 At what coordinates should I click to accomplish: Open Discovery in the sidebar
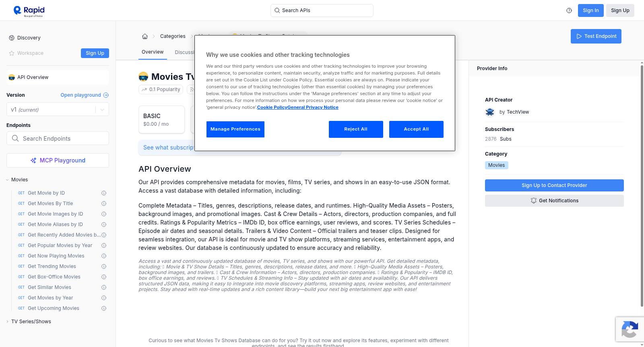[29, 38]
